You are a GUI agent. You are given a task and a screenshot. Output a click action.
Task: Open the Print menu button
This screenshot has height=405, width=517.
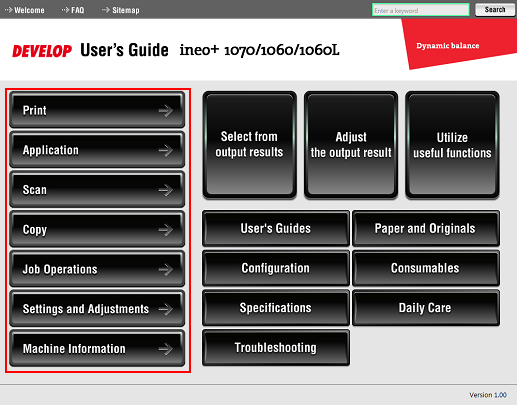click(97, 110)
